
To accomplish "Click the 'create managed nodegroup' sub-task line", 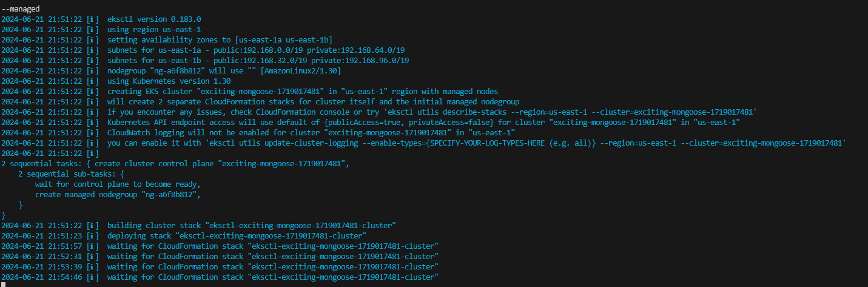I will click(x=117, y=194).
